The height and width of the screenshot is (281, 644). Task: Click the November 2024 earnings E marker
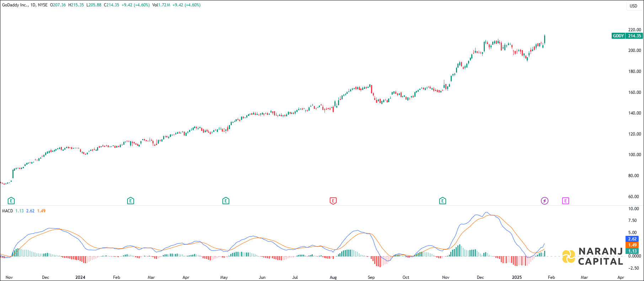[442, 201]
